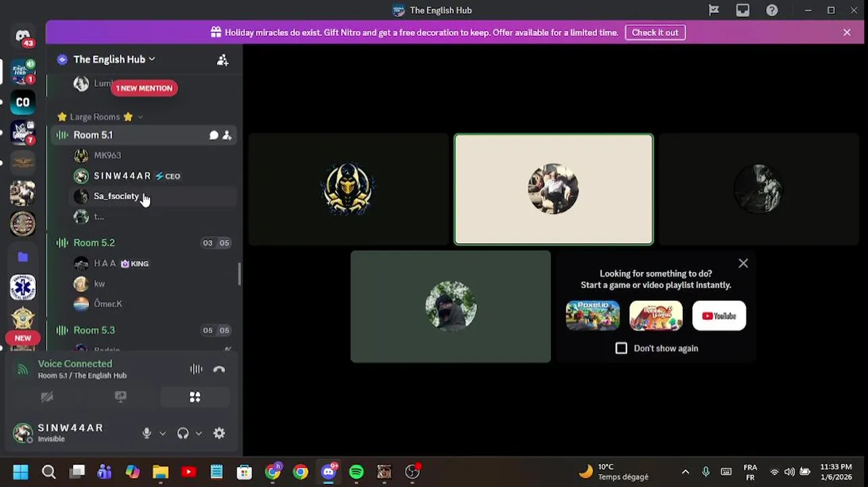The image size is (868, 487).
Task: Focus the golden masked avatar tile
Action: (348, 189)
